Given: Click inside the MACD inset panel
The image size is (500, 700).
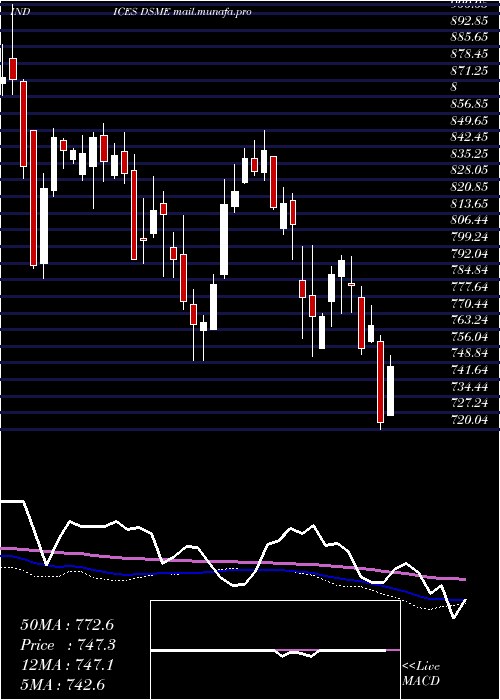Looking at the screenshot, I should pos(275,650).
